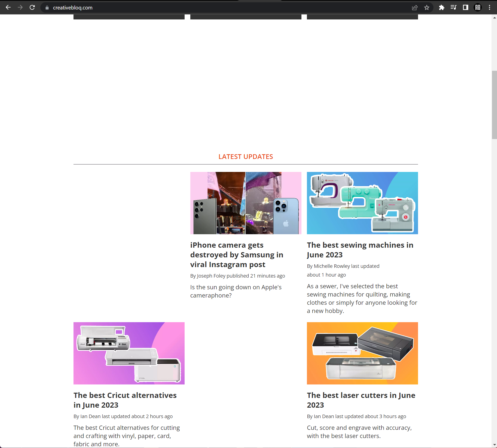Bookmark this page with the star

(x=427, y=7)
